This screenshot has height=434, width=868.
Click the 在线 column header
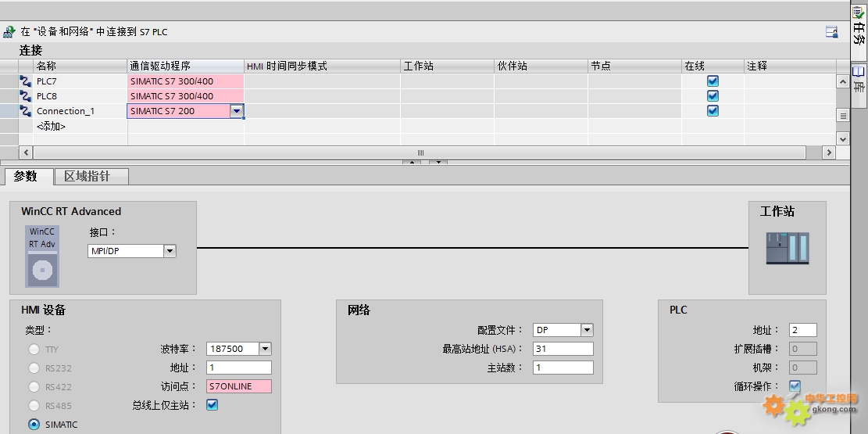[713, 66]
